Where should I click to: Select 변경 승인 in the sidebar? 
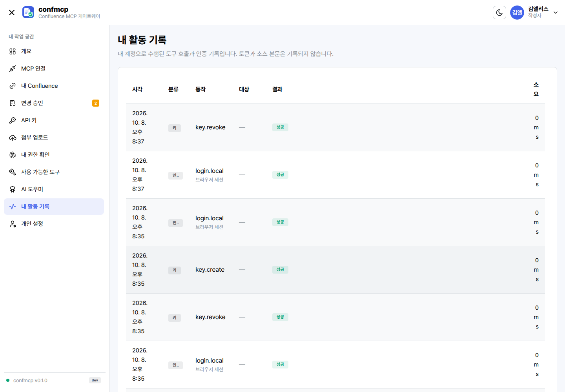pos(54,103)
